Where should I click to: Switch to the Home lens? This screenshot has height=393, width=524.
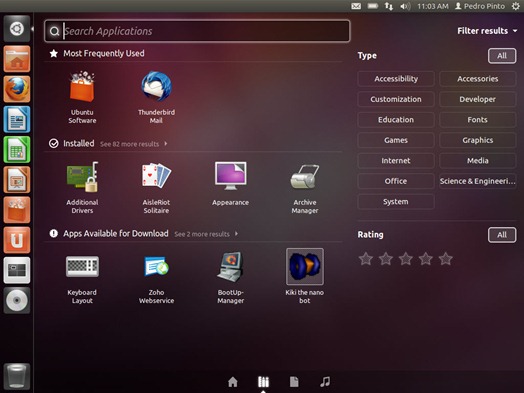tap(233, 382)
